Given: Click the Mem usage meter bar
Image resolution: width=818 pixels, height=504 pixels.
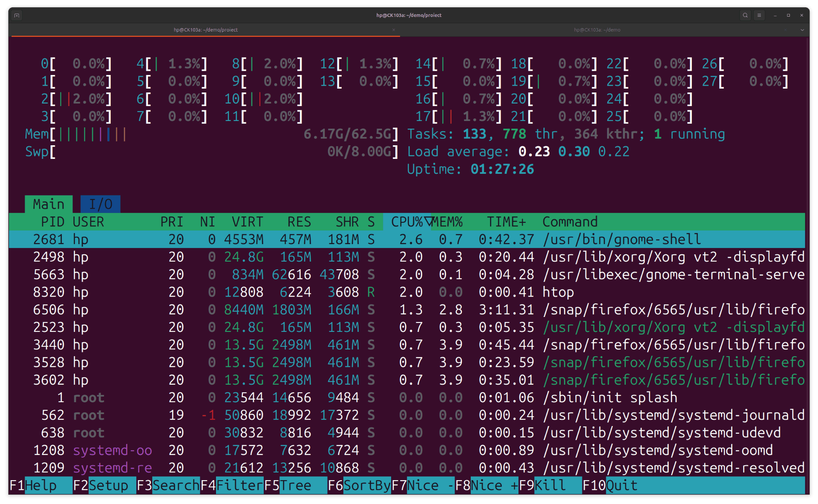Looking at the screenshot, I should point(212,134).
